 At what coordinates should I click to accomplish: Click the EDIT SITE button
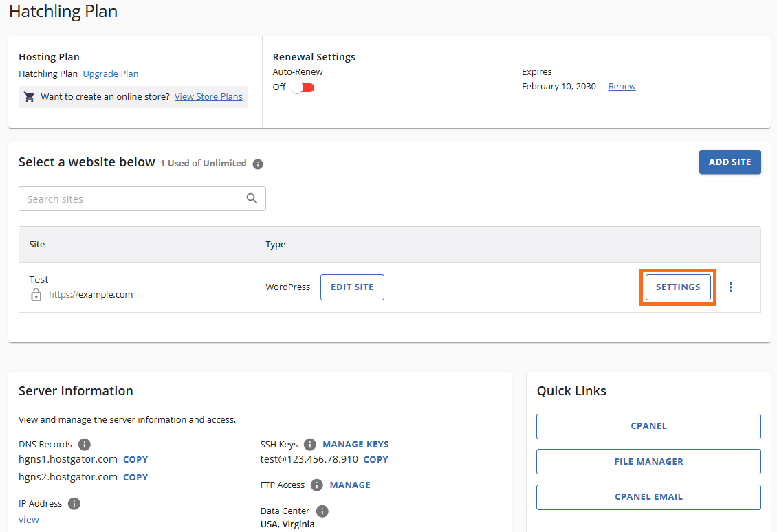352,287
